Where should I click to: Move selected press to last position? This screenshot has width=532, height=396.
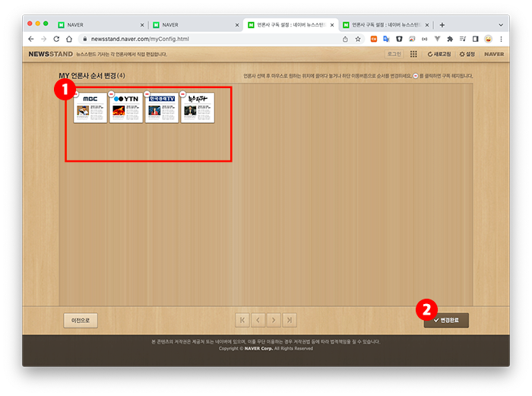pos(290,320)
